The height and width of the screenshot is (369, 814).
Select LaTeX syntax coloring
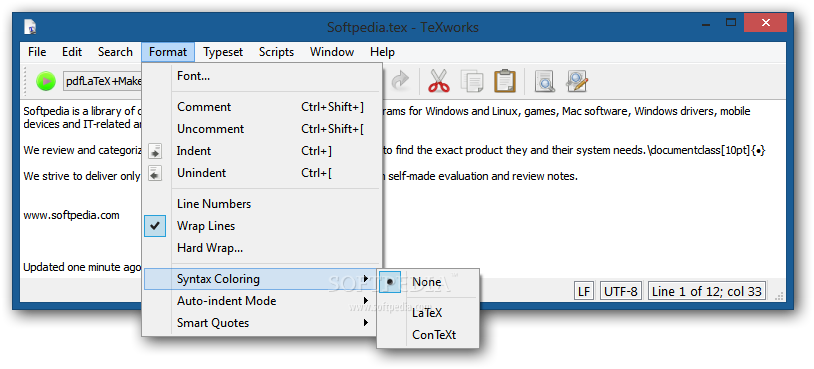click(427, 313)
